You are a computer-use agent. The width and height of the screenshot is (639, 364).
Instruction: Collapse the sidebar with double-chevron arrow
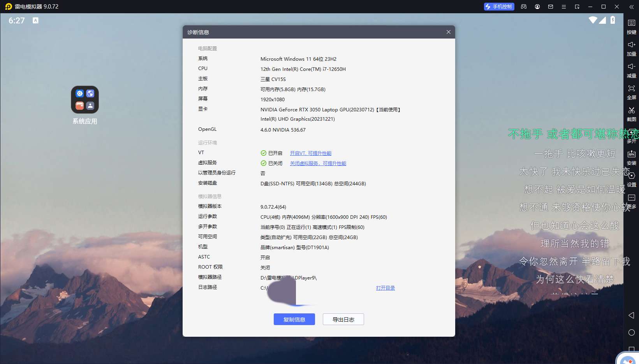pos(631,7)
